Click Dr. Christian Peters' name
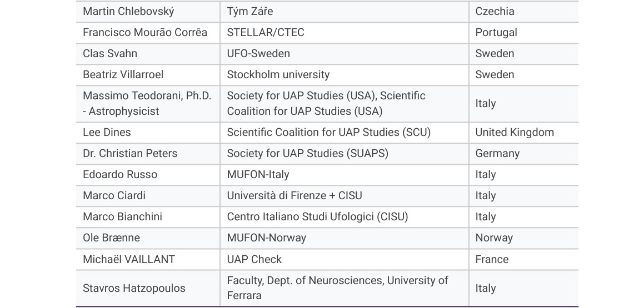 coord(130,153)
